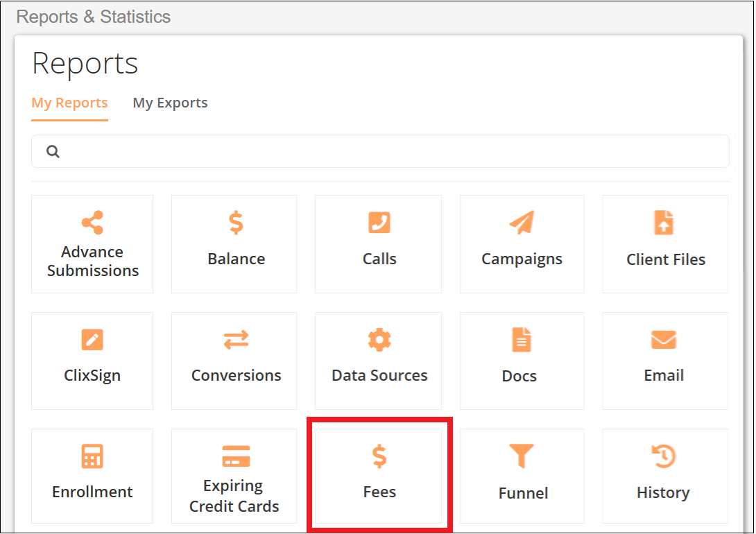
Task: Click the Expiring Credit Cards card icon
Action: point(236,456)
